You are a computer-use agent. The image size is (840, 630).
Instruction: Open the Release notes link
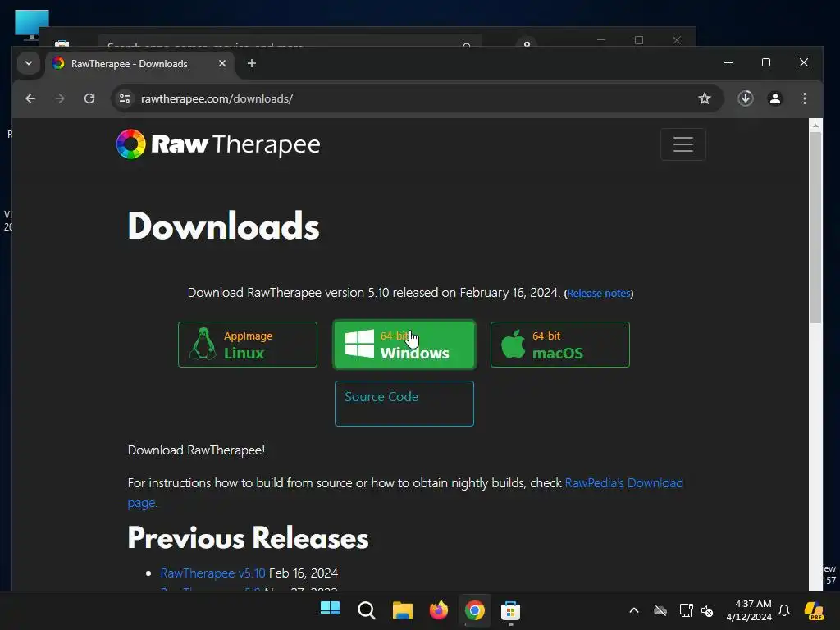coord(598,294)
